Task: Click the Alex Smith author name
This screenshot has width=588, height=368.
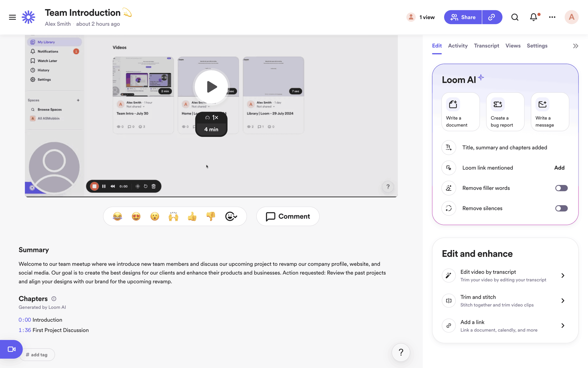Action: pos(58,24)
